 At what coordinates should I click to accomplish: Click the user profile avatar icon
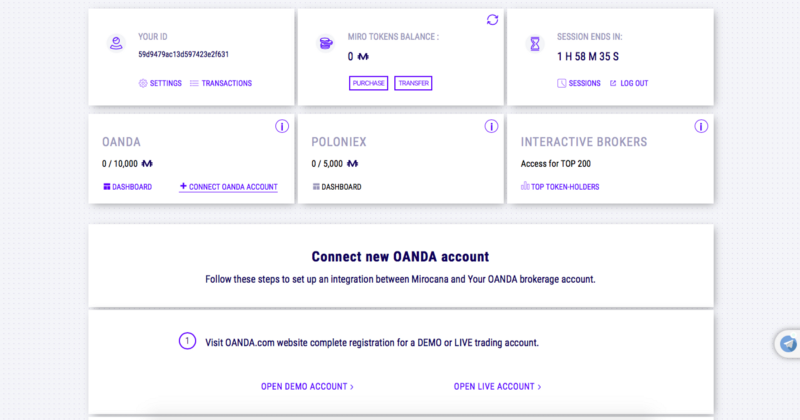tap(116, 43)
